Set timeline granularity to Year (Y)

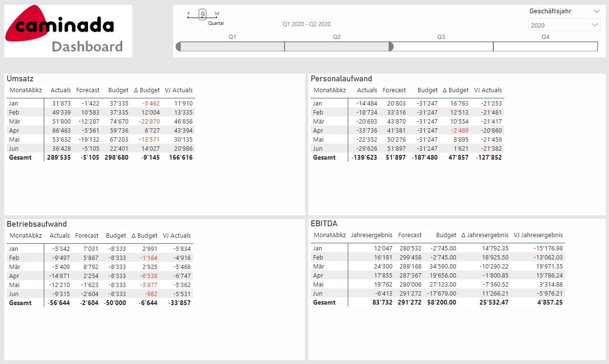tap(188, 15)
